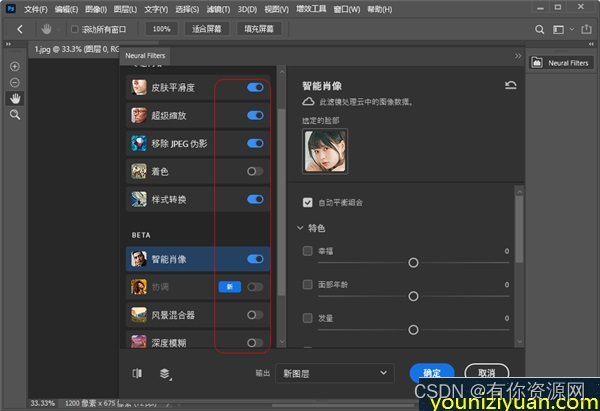Screen dimensions: 600x411
Task: Click the 100% zoom button
Action: point(161,29)
